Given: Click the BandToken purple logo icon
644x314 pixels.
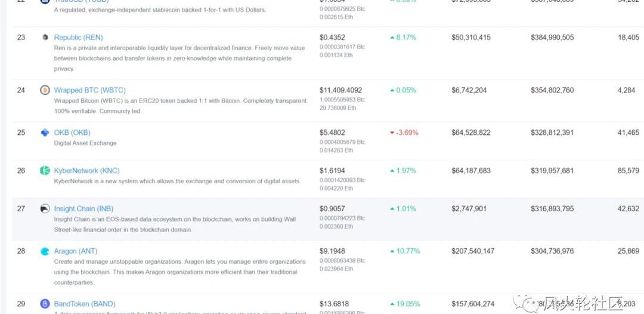Looking at the screenshot, I should pyautogui.click(x=45, y=304).
